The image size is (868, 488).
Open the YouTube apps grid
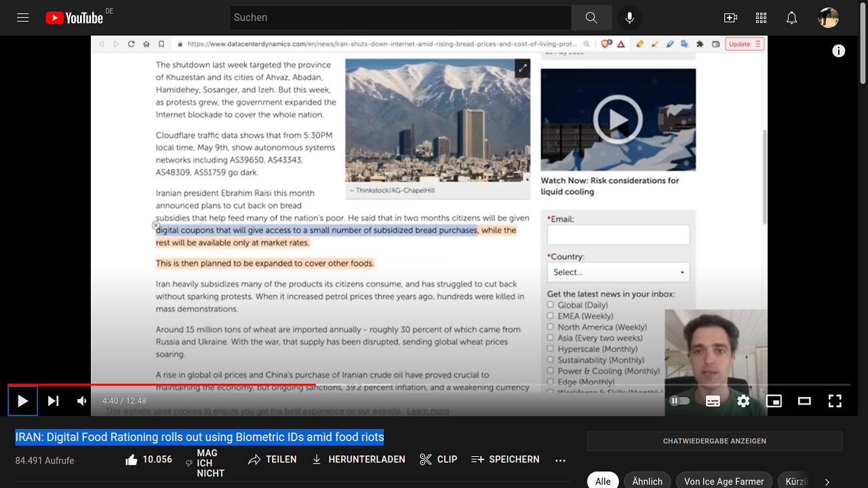pyautogui.click(x=761, y=18)
